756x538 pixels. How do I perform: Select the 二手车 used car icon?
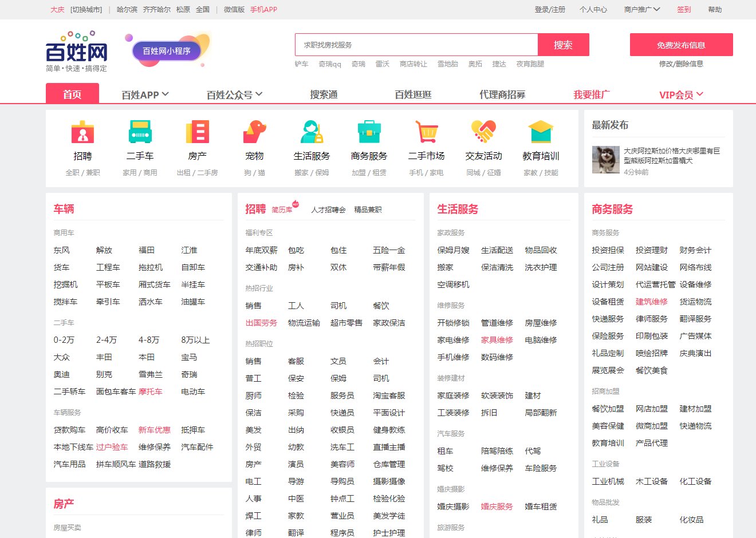click(x=140, y=133)
